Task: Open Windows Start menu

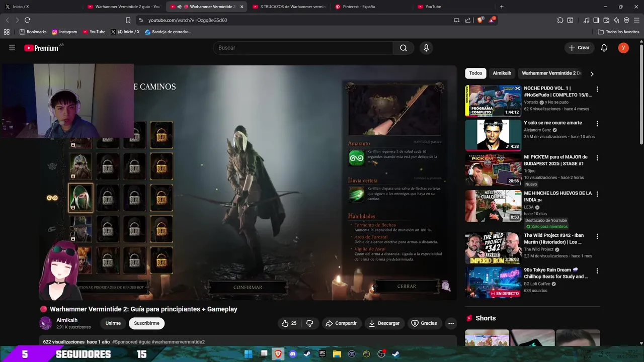Action: pyautogui.click(x=248, y=354)
